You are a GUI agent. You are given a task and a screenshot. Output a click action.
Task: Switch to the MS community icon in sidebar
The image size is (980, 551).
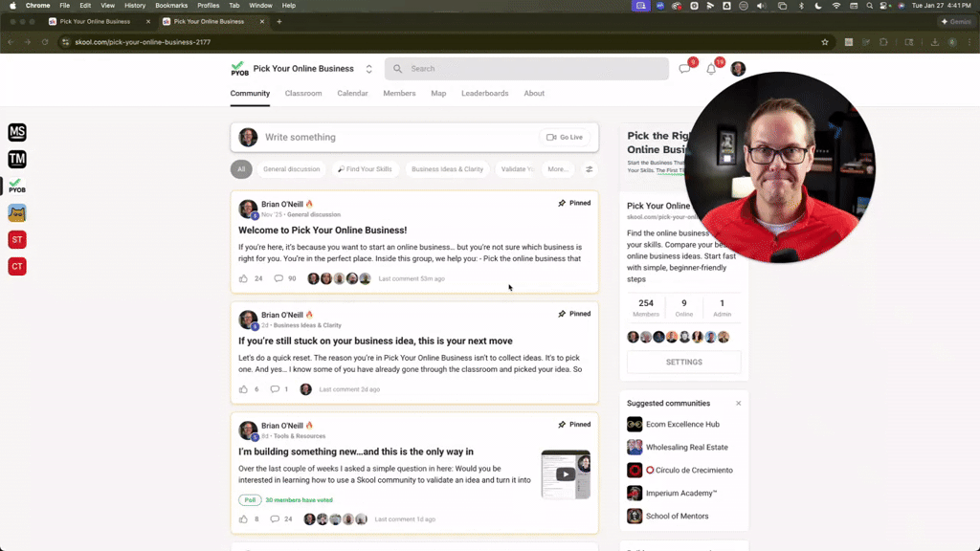pyautogui.click(x=17, y=132)
